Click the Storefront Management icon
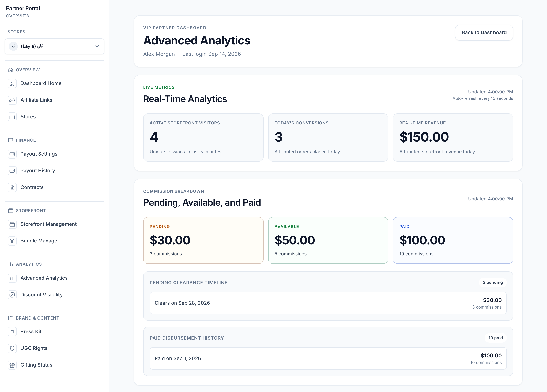 pos(12,224)
